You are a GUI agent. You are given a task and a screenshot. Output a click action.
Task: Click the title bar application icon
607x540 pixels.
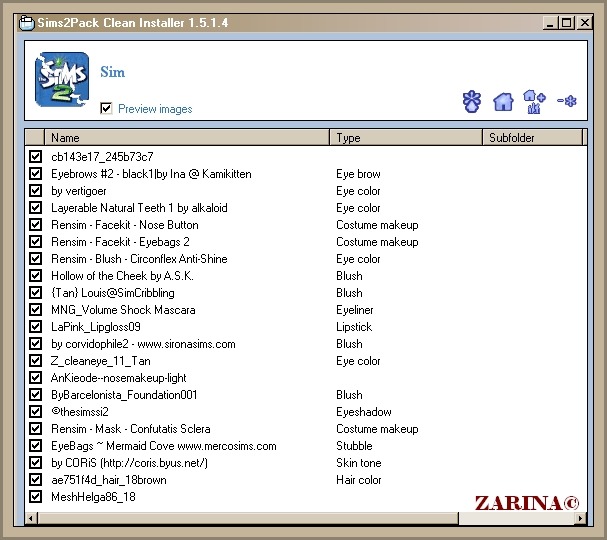(26, 23)
